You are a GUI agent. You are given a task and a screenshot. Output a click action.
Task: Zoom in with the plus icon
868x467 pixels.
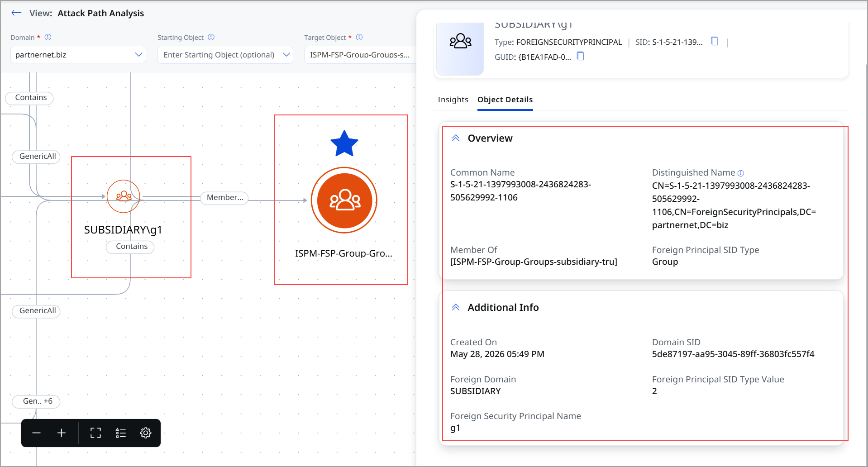pyautogui.click(x=62, y=433)
